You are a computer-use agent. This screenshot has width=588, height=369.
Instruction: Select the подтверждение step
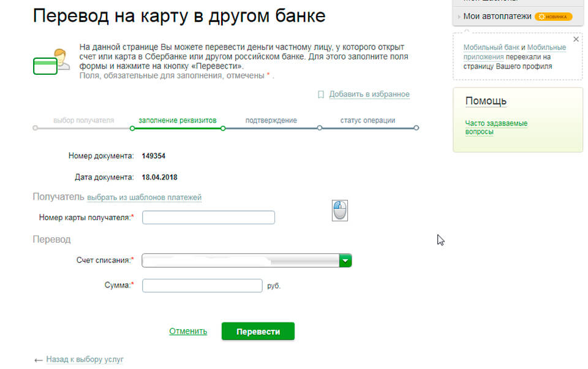(x=271, y=120)
